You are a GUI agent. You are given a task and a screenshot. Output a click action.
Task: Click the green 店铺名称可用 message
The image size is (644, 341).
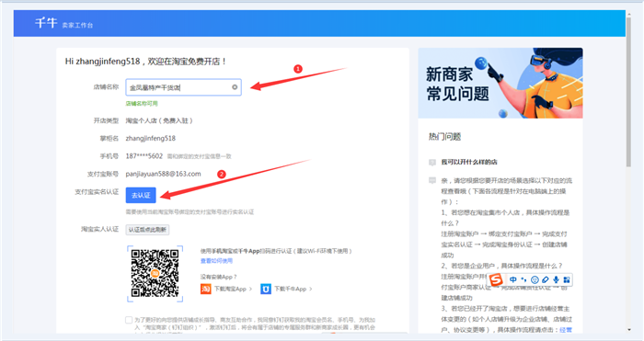(142, 104)
